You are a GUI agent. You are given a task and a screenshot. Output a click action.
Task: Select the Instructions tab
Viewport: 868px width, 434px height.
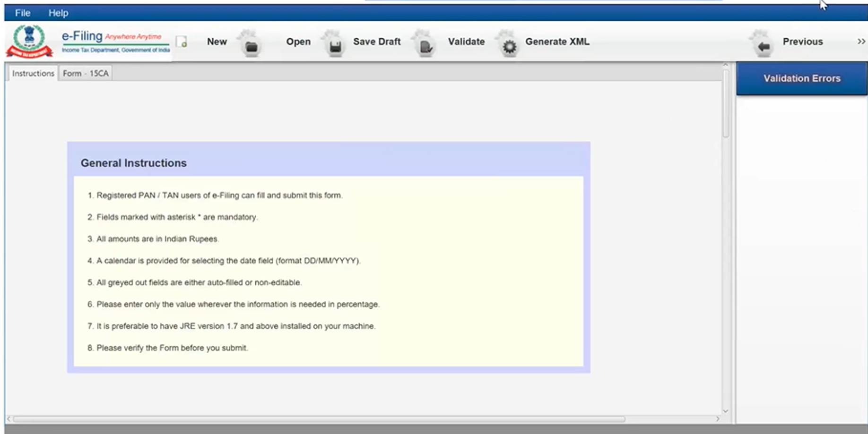33,73
